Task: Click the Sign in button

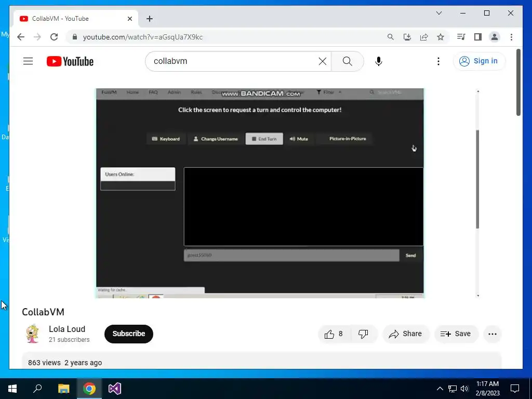Action: pyautogui.click(x=478, y=61)
